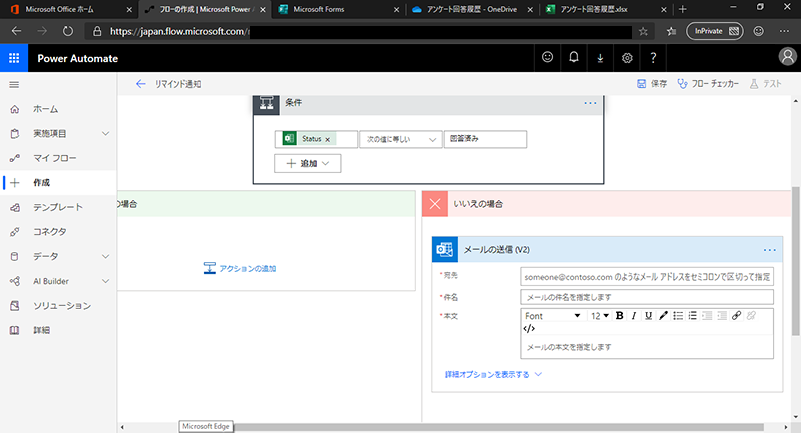
Task: Click the 条件 condition card icon
Action: 266,104
